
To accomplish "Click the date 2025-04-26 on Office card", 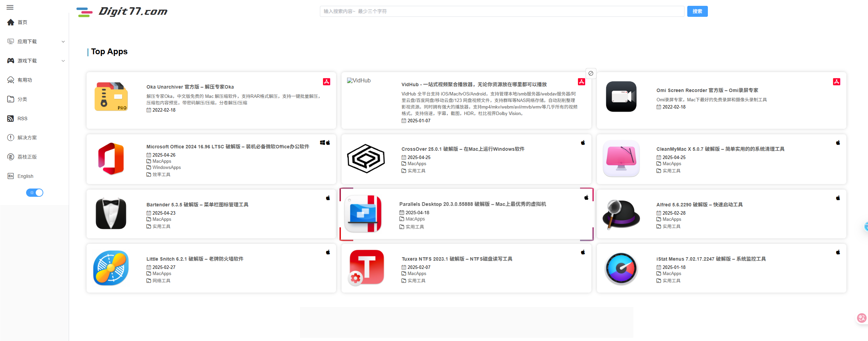I will (x=164, y=155).
